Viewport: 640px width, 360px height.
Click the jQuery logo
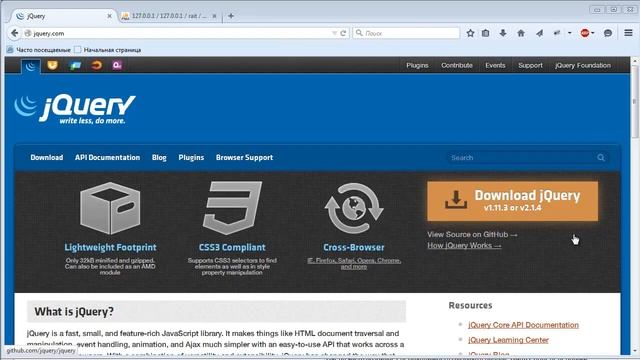coord(75,109)
